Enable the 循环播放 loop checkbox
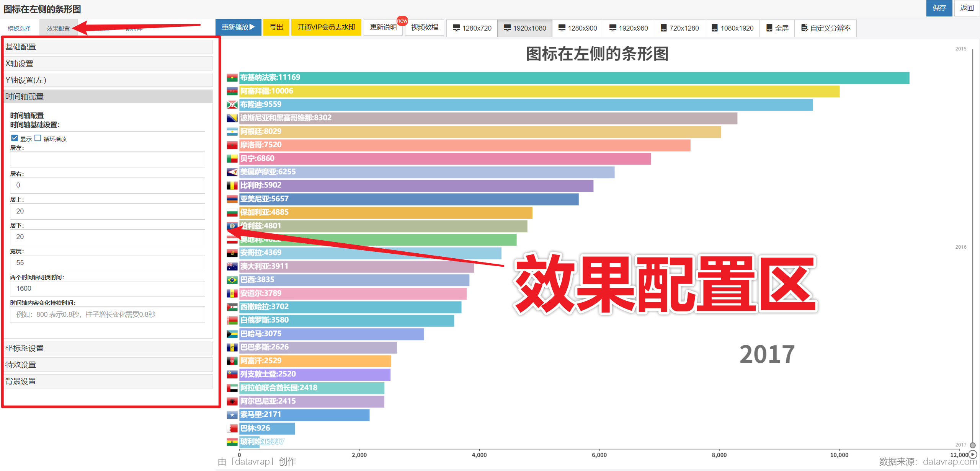This screenshot has height=471, width=980. click(38, 138)
